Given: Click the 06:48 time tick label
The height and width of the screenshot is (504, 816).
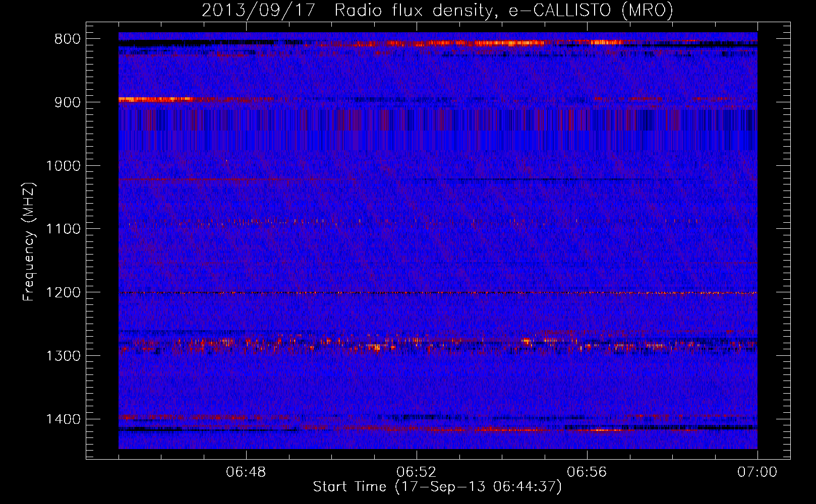Looking at the screenshot, I should pyautogui.click(x=246, y=472).
